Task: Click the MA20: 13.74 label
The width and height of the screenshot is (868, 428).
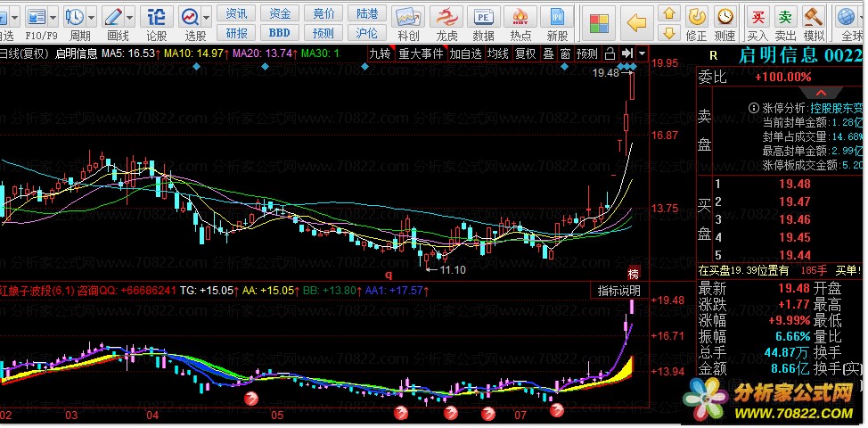Action: 266,53
